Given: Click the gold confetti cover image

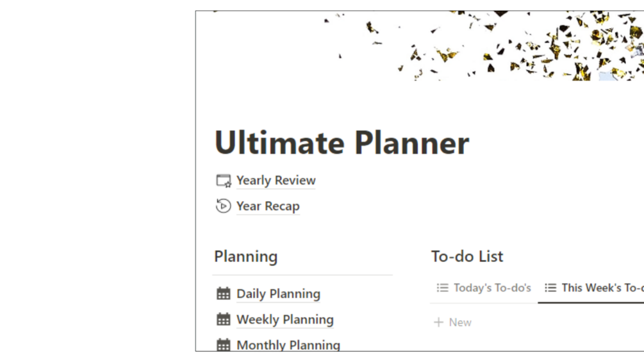Looking at the screenshot, I should (x=513, y=45).
